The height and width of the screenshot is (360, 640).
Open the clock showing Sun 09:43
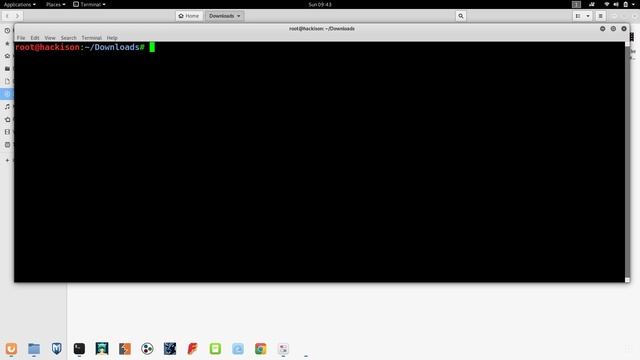pos(320,4)
